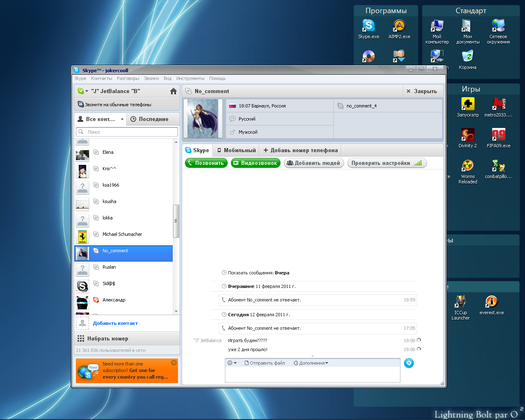
Task: Open the Contacts (Контакты) menu
Action: point(102,78)
